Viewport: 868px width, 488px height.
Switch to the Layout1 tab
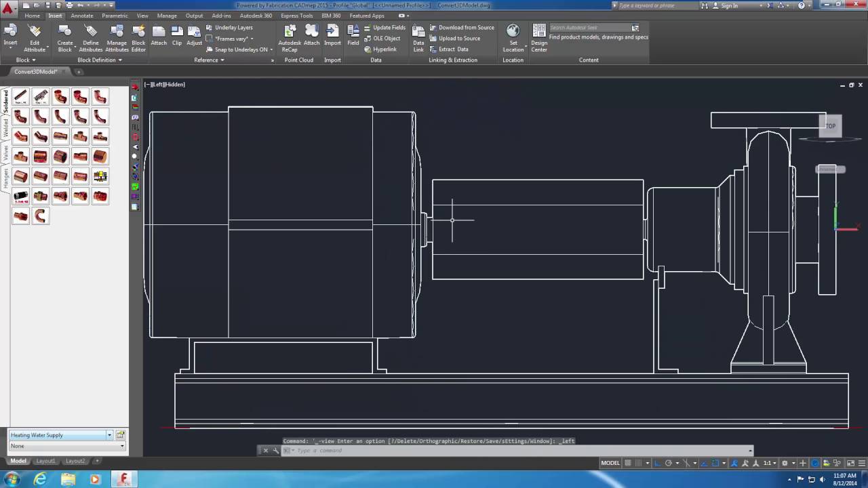pos(45,461)
